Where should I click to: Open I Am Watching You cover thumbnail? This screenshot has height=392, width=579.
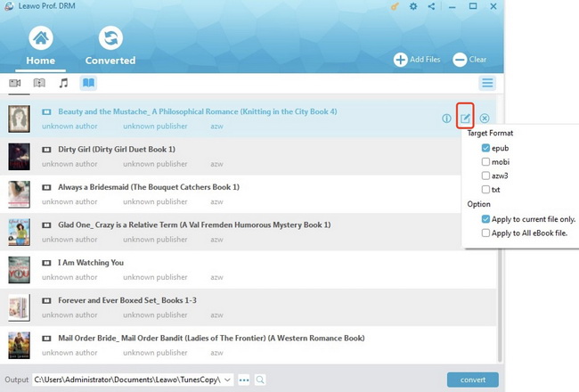[20, 270]
